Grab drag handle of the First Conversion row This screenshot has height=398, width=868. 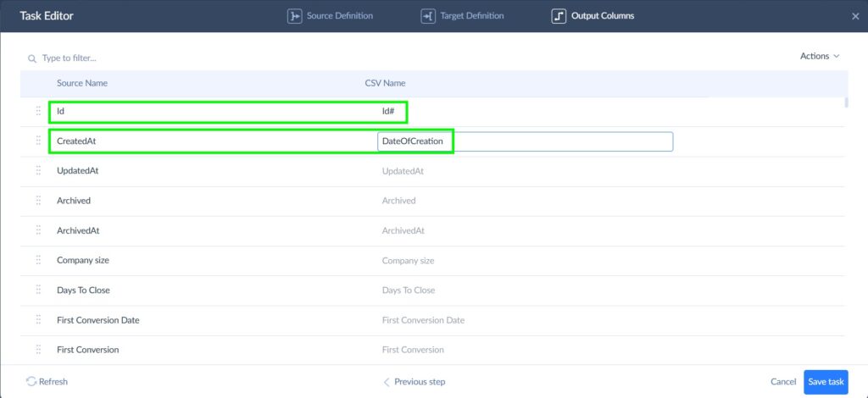point(38,350)
